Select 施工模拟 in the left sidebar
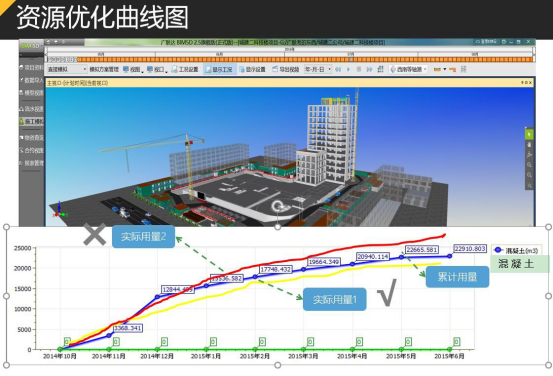553x376 pixels. [x=32, y=121]
